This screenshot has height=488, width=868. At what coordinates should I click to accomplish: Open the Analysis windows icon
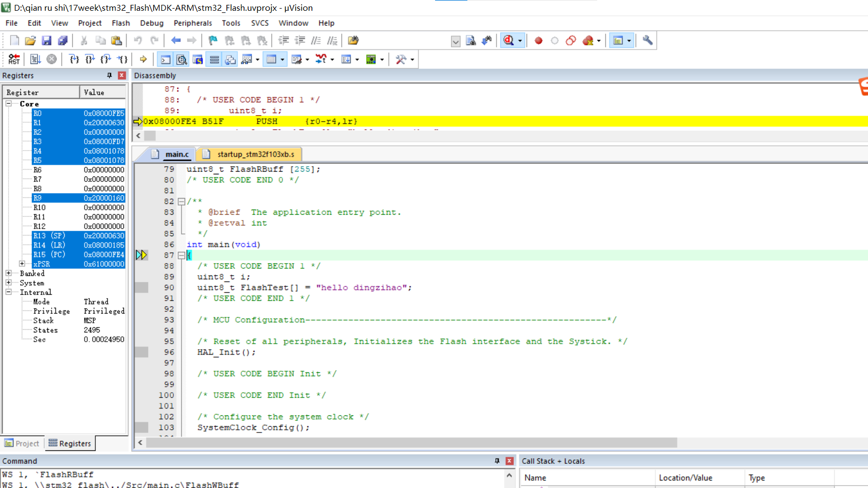321,59
